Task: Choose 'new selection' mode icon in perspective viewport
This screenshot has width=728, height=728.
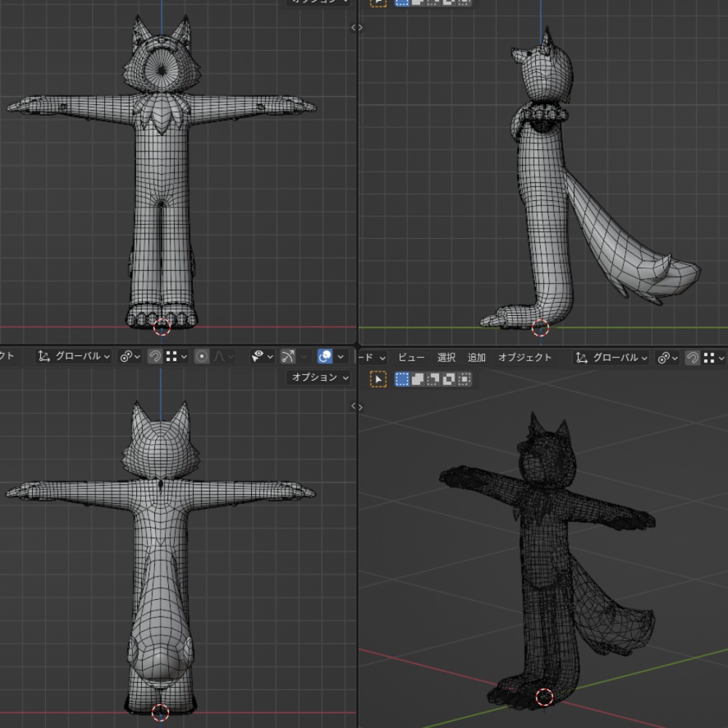Action: [x=402, y=379]
